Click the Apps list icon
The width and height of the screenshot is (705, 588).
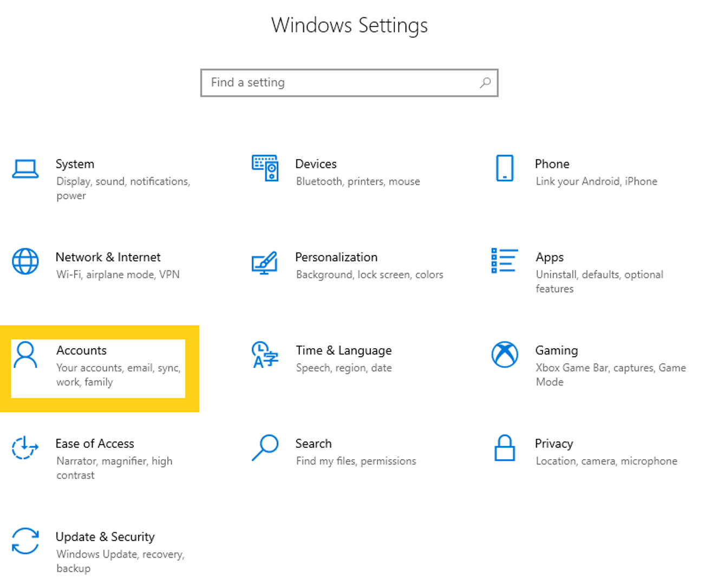tap(505, 260)
